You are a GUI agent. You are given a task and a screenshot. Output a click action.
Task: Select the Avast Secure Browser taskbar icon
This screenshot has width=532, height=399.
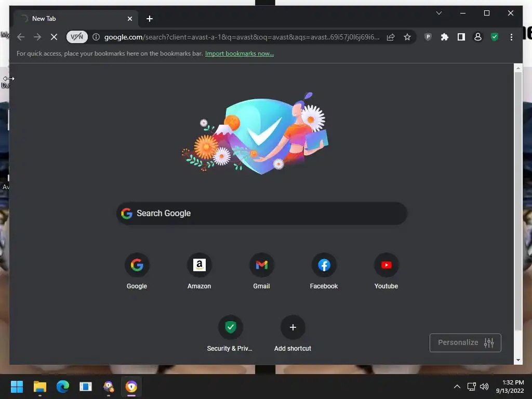click(x=131, y=387)
